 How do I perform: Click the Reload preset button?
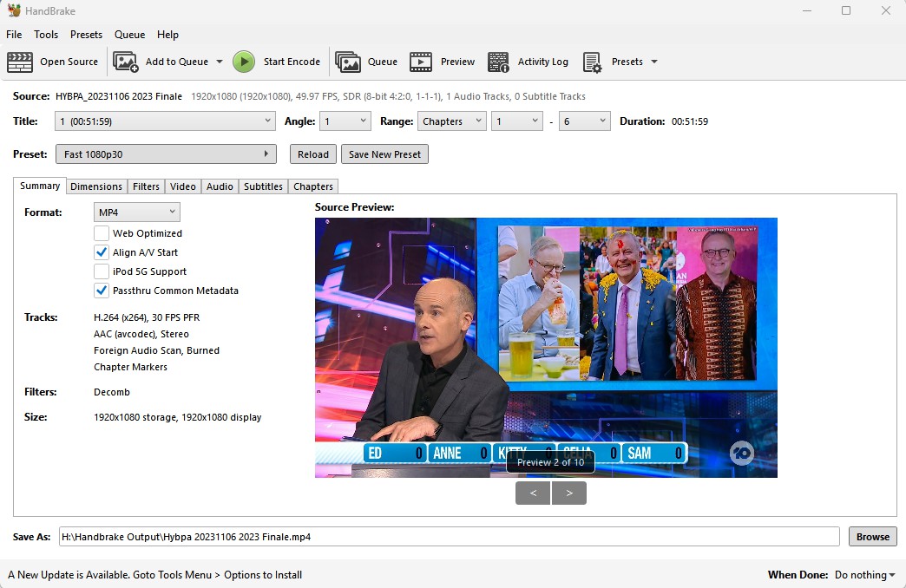coord(312,154)
